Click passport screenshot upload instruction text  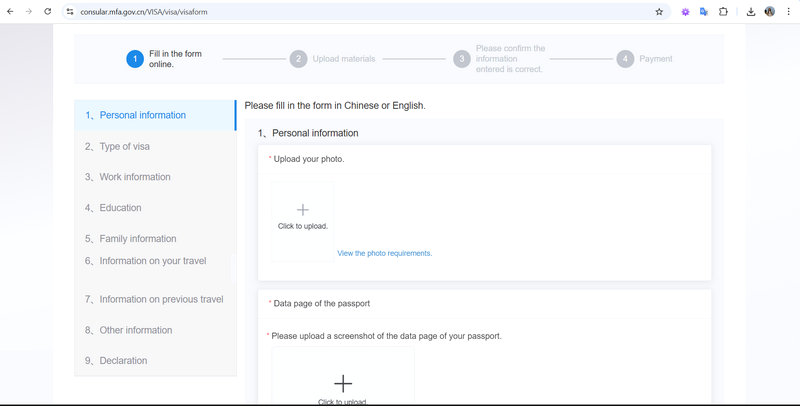(x=386, y=336)
